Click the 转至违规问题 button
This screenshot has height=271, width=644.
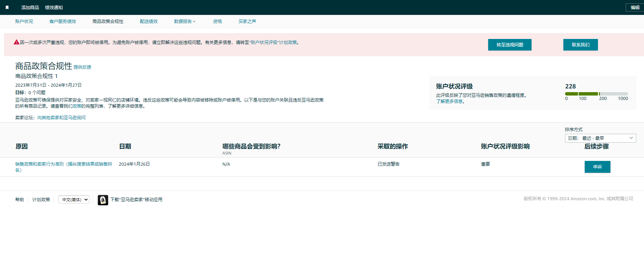tap(510, 45)
